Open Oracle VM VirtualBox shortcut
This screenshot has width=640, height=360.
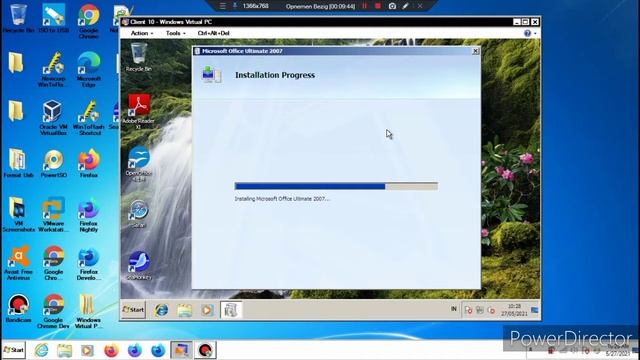click(53, 118)
